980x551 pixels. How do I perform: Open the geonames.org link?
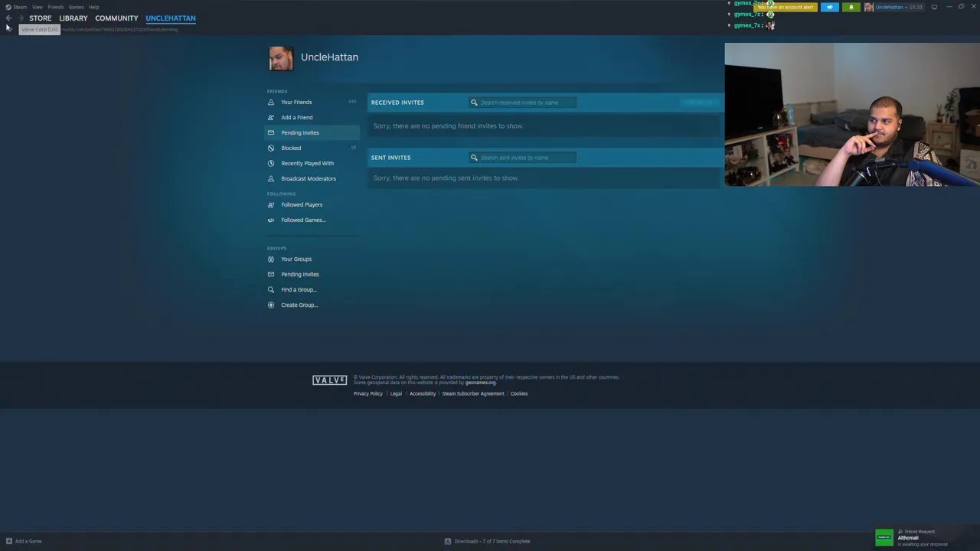480,383
